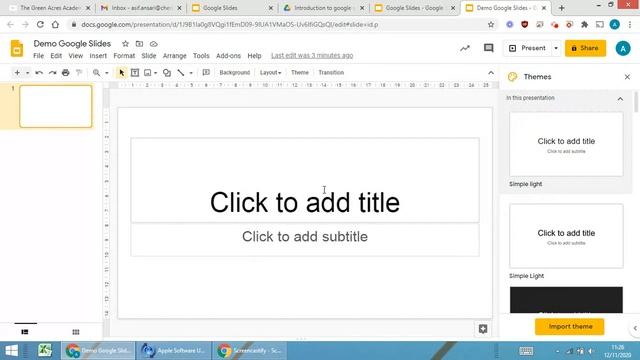Open the activity dashboard trend icon
640x360 pixels.
coord(465,48)
